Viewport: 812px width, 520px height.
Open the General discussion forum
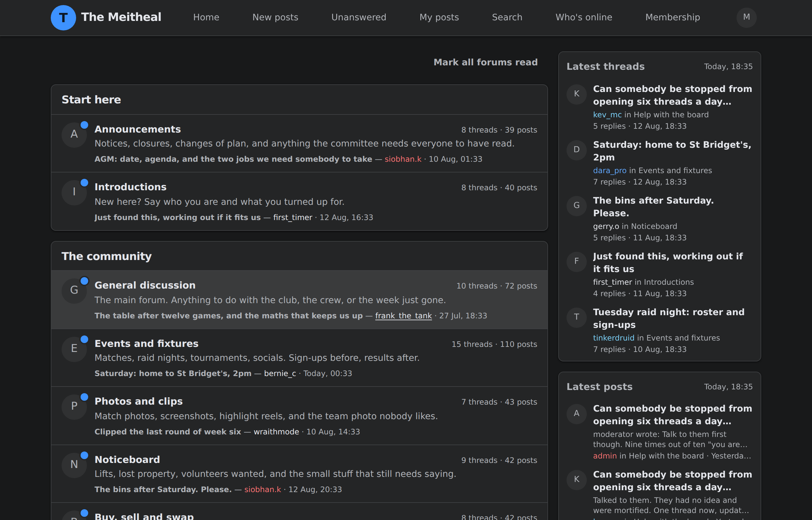pos(145,285)
